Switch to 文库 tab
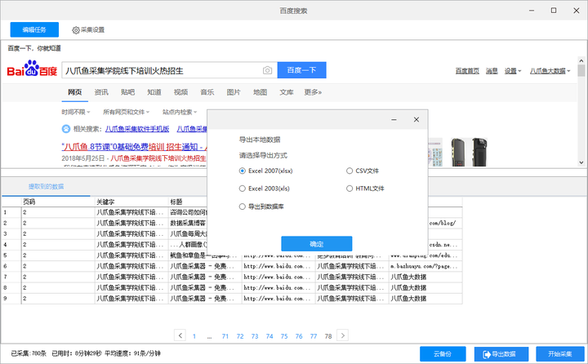Viewport: 588px width, 364px height. pyautogui.click(x=287, y=92)
